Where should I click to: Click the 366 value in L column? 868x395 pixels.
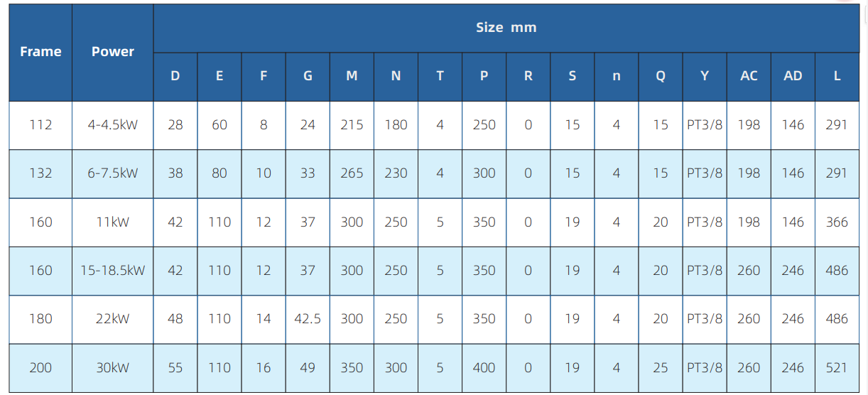[837, 222]
